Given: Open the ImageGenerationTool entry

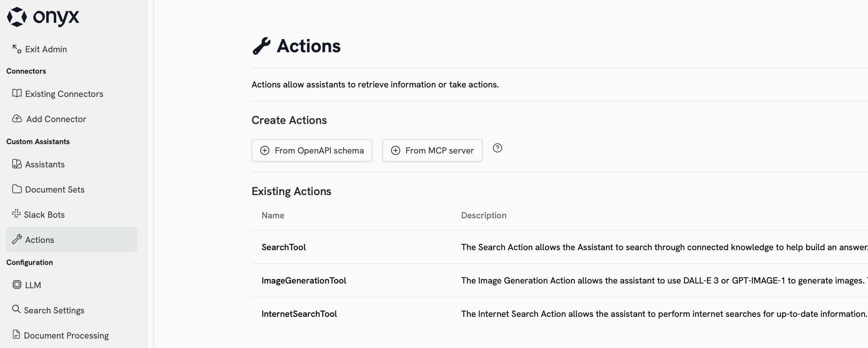Looking at the screenshot, I should click(x=303, y=280).
